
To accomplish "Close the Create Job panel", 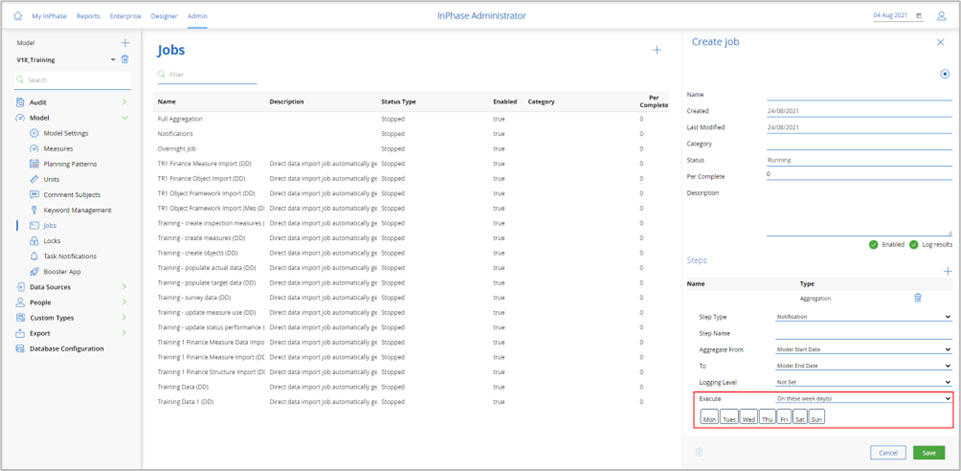I will (x=941, y=42).
